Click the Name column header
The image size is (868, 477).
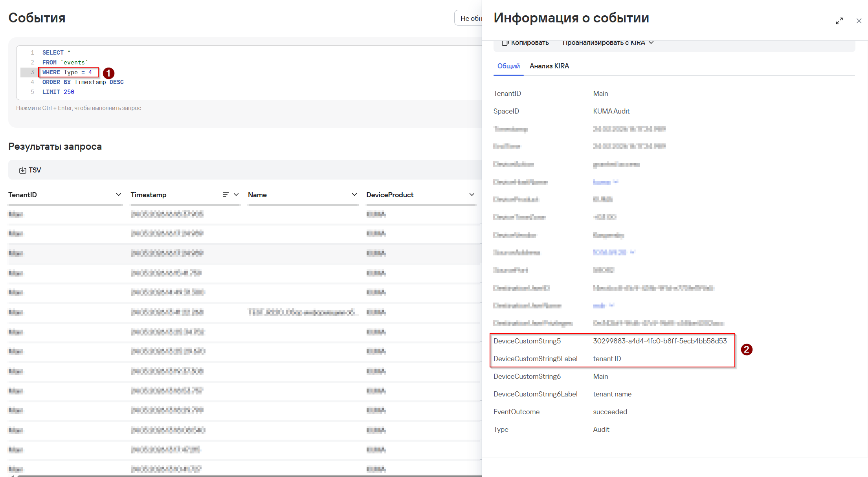pyautogui.click(x=257, y=194)
